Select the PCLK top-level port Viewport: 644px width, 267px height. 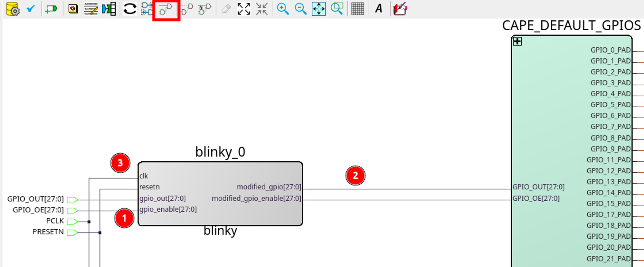click(72, 222)
